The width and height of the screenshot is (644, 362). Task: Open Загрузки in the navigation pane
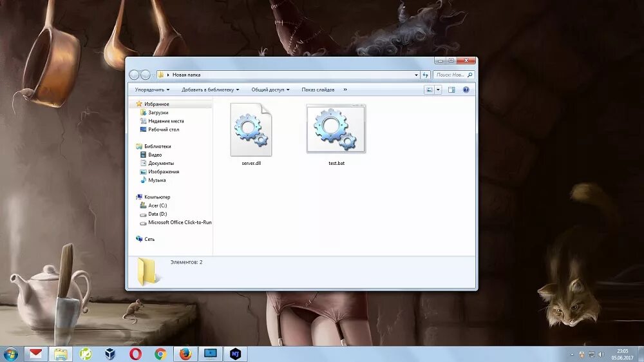tap(158, 113)
